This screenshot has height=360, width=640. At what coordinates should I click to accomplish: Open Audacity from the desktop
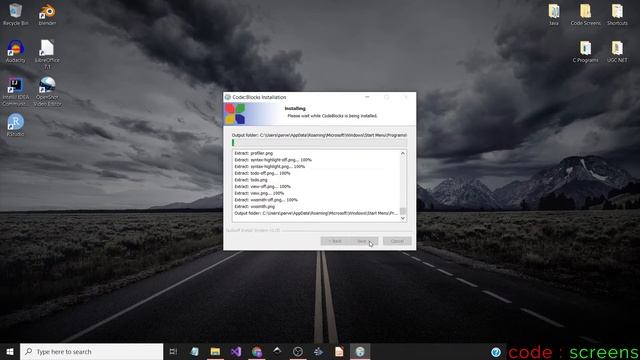tap(16, 51)
